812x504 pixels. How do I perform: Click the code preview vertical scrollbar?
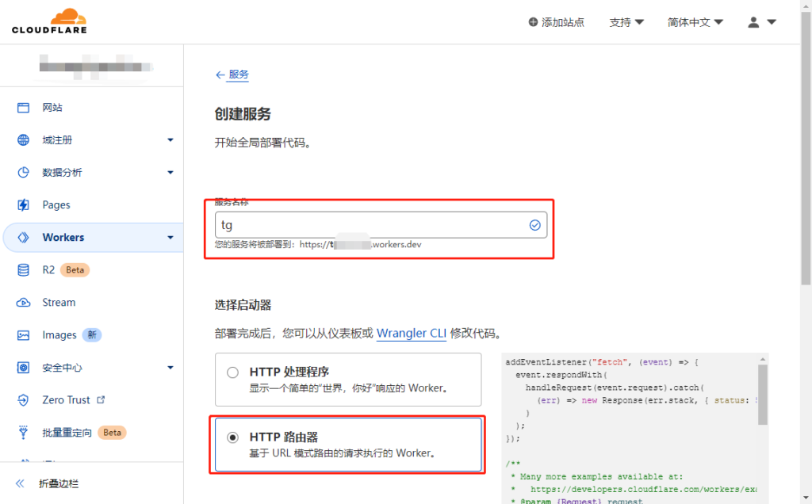763,396
